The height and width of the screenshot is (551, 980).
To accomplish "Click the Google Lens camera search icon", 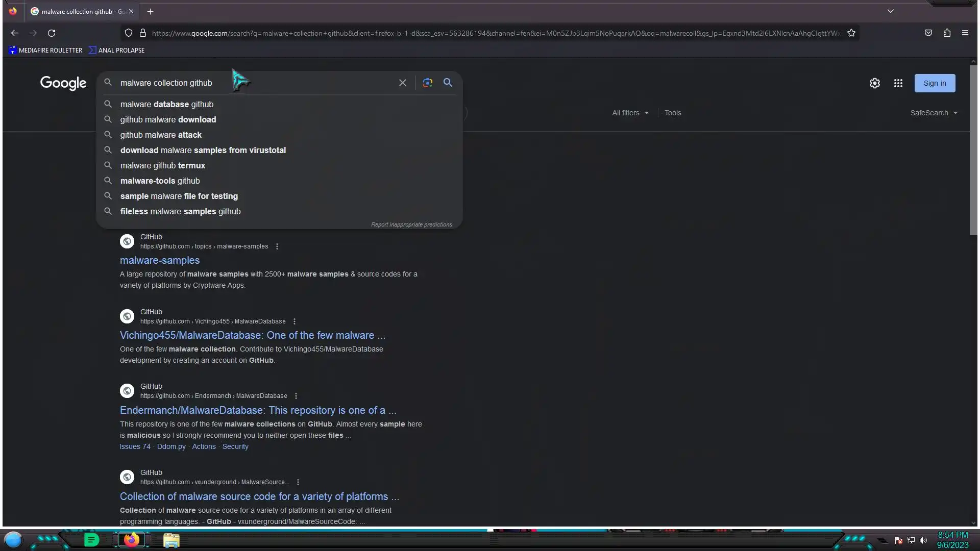I will click(x=428, y=83).
